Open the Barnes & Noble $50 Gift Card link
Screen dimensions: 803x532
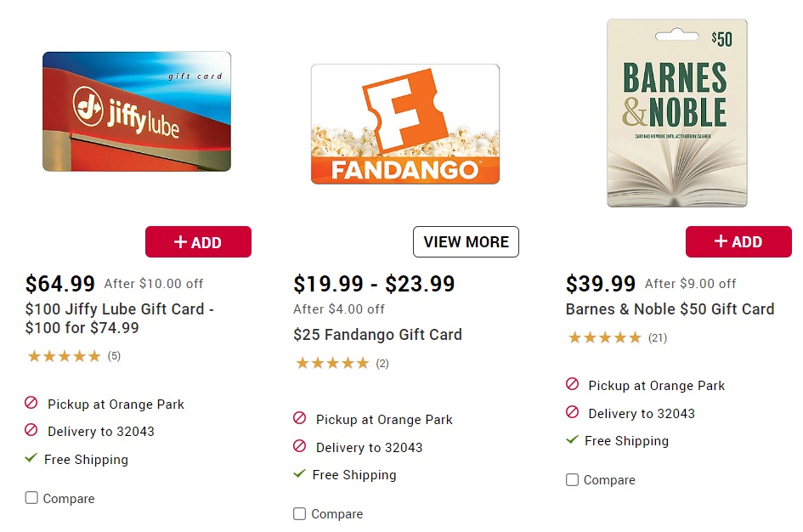click(670, 308)
